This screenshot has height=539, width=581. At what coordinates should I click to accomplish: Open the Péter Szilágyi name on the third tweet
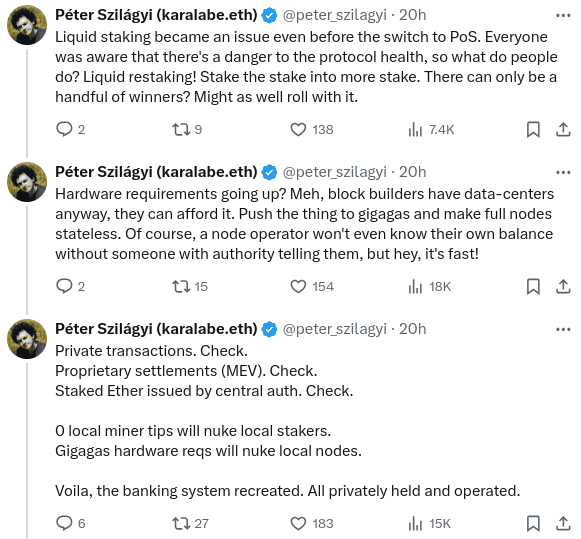click(x=156, y=329)
